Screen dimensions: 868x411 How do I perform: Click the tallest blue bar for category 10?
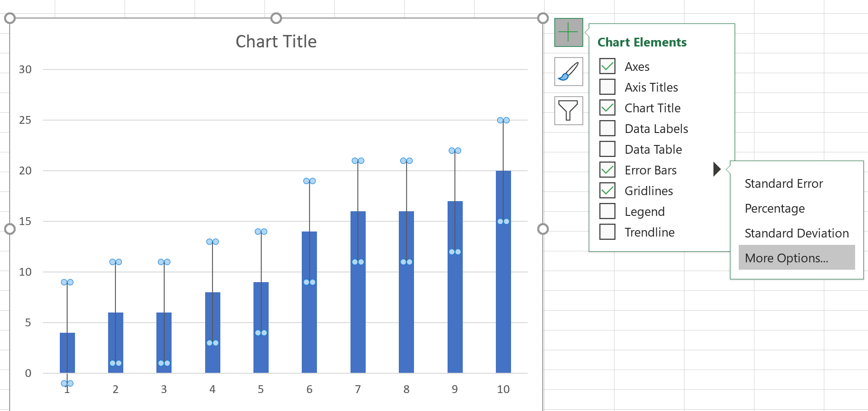coord(503,272)
